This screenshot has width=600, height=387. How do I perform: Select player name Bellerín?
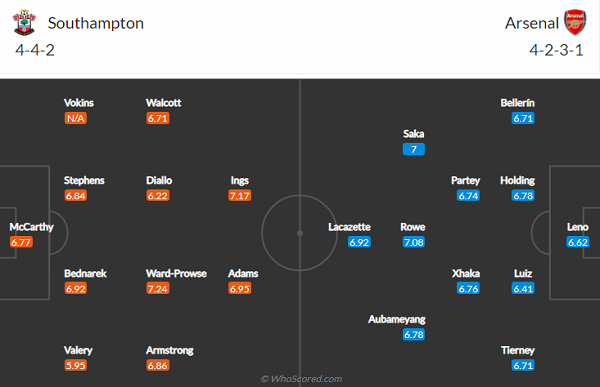click(x=517, y=103)
